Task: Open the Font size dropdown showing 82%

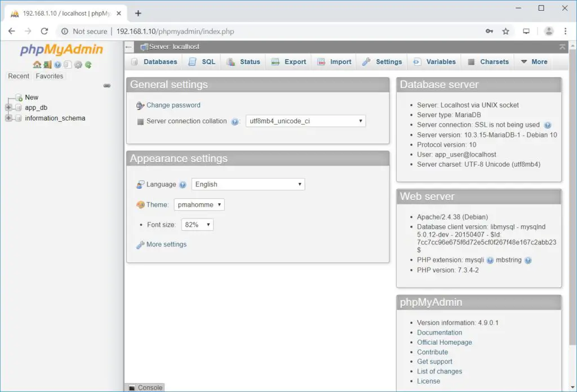Action: point(197,225)
